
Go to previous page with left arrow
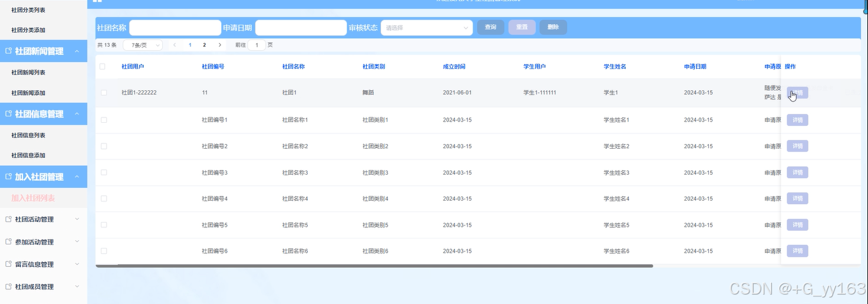click(175, 45)
